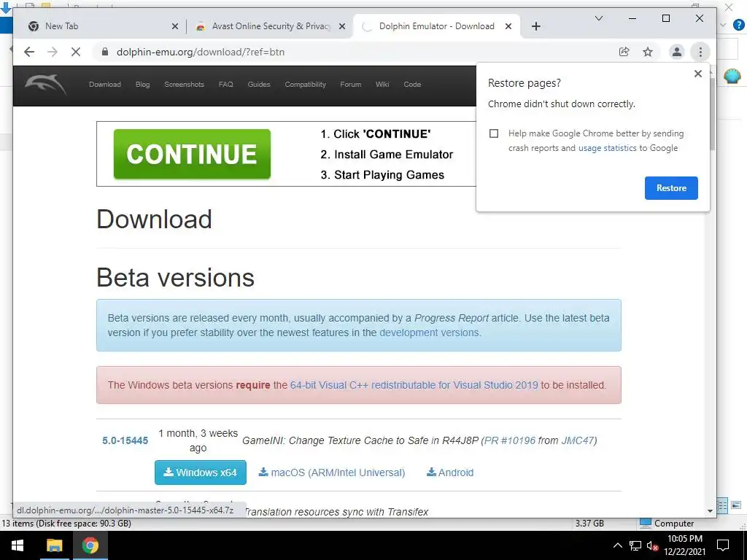Select the Dolphin Emulator - Download tab
Screen dimensions: 747x560
click(436, 26)
